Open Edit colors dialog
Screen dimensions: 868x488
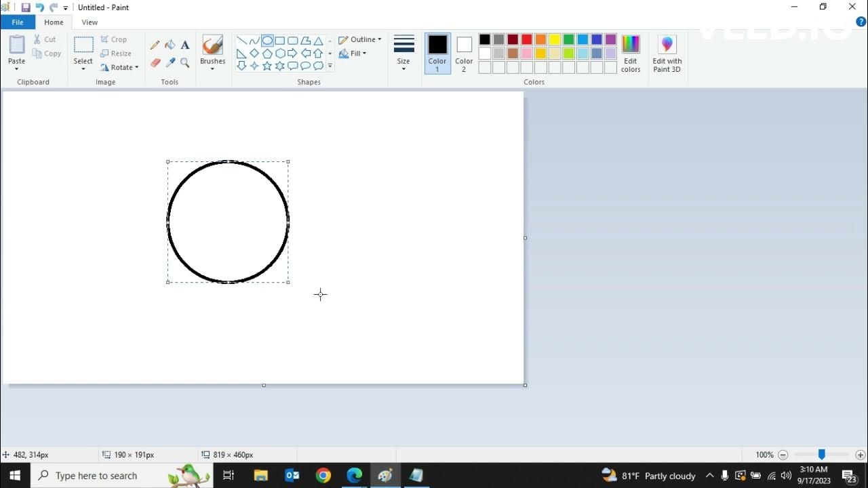(631, 53)
